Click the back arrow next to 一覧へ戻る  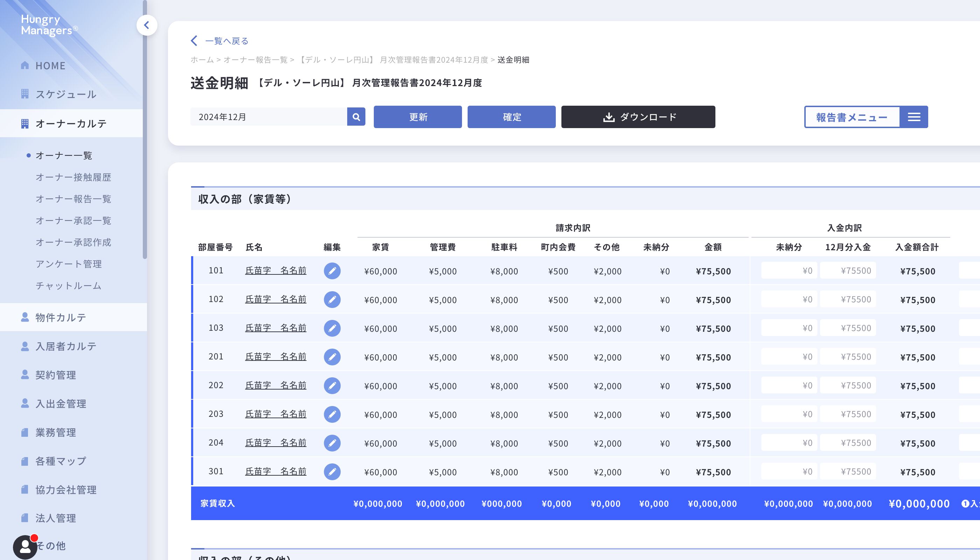pyautogui.click(x=194, y=41)
